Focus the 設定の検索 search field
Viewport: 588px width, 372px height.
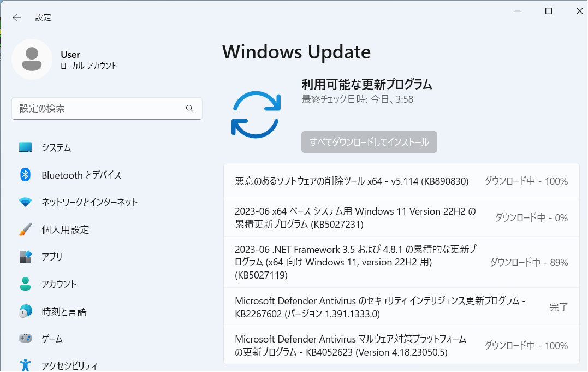click(x=107, y=109)
